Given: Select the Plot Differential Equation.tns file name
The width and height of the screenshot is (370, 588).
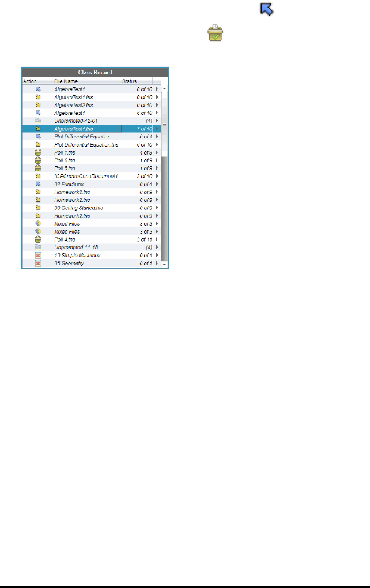Looking at the screenshot, I should (x=86, y=144).
